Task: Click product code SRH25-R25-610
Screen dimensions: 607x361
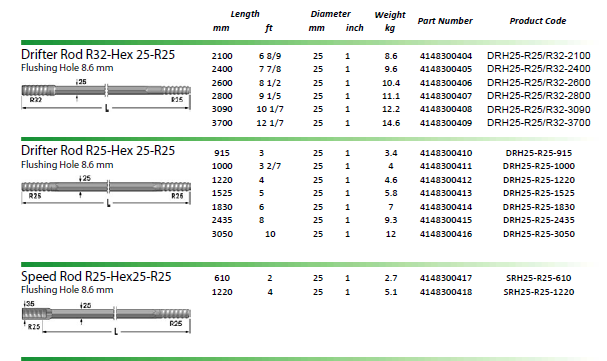Action: pyautogui.click(x=538, y=278)
